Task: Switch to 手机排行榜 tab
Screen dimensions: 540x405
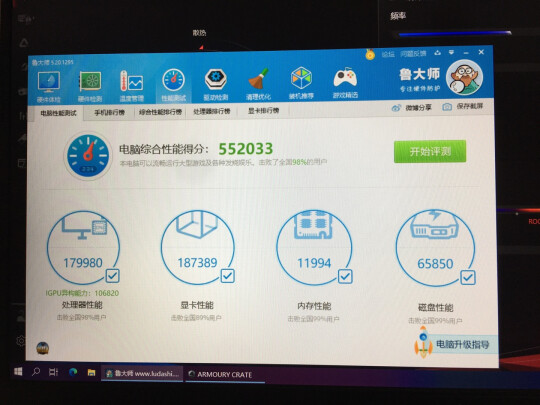Action: point(110,112)
